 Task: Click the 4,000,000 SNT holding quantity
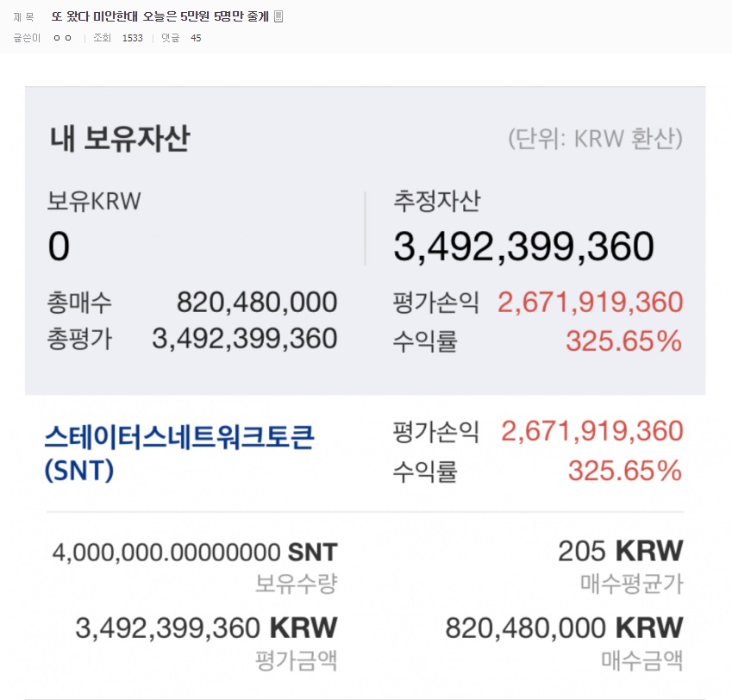tap(195, 552)
